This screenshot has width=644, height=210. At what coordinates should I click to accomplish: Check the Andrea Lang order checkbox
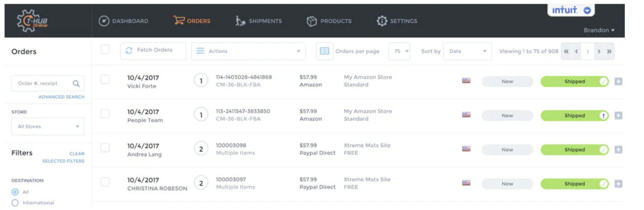click(x=105, y=148)
